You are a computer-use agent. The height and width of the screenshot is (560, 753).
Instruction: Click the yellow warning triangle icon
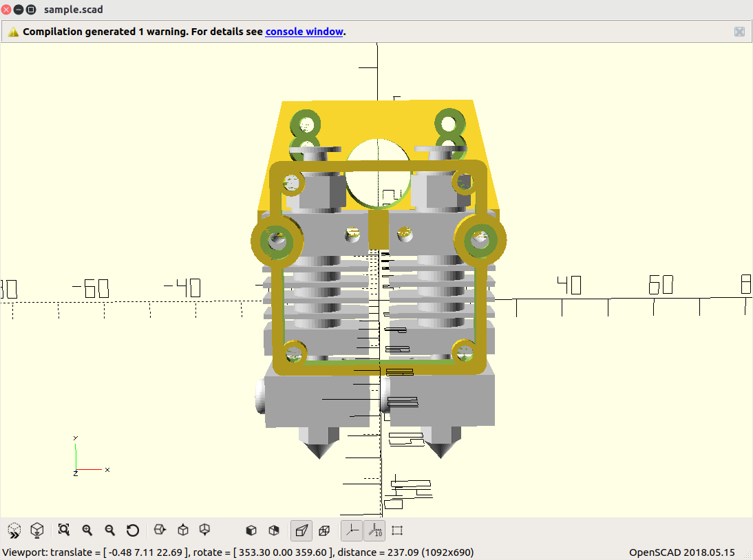tap(13, 32)
